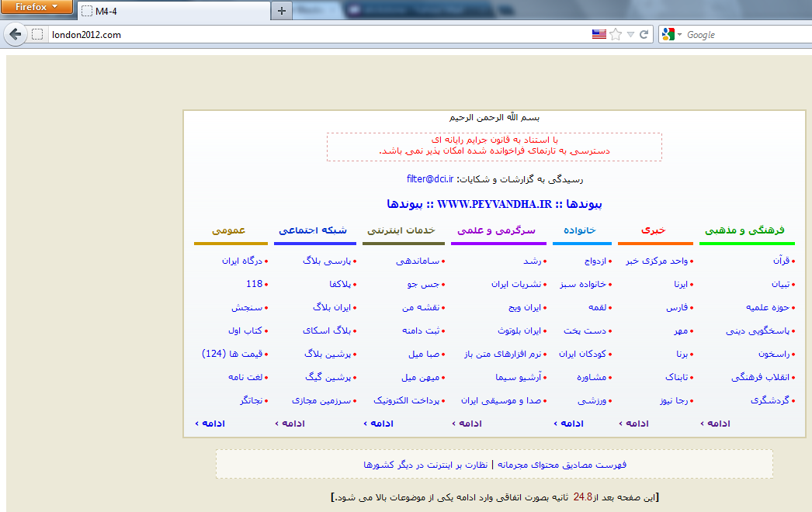Open the خدمات اینترنتی category heading
Screen dimensions: 812x512
point(401,230)
